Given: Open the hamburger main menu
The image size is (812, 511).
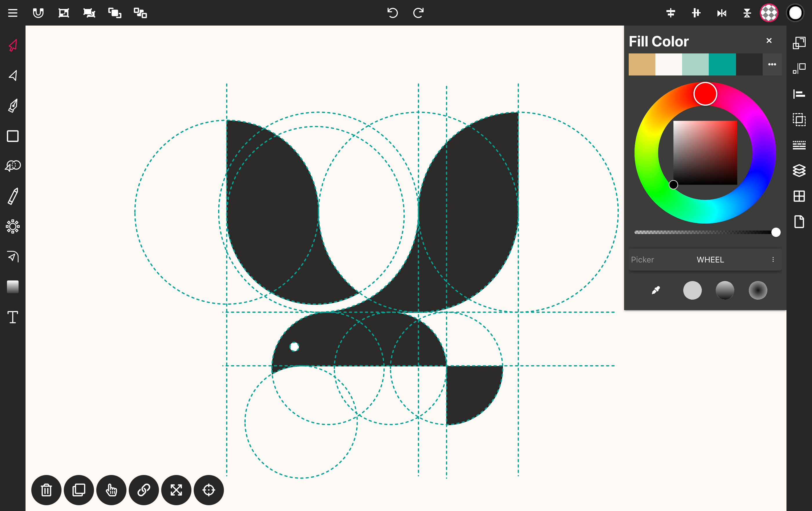Looking at the screenshot, I should (x=13, y=13).
